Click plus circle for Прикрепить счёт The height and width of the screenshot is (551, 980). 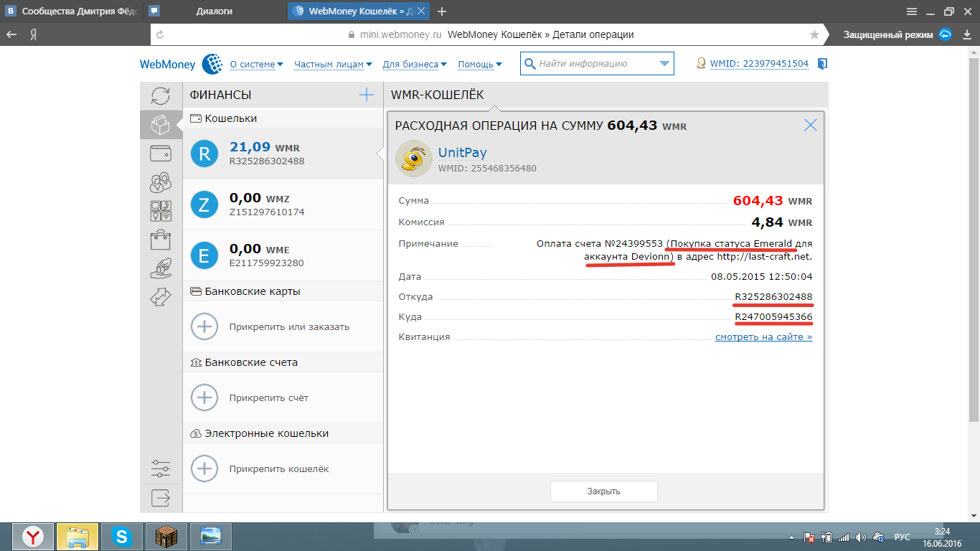tap(204, 397)
